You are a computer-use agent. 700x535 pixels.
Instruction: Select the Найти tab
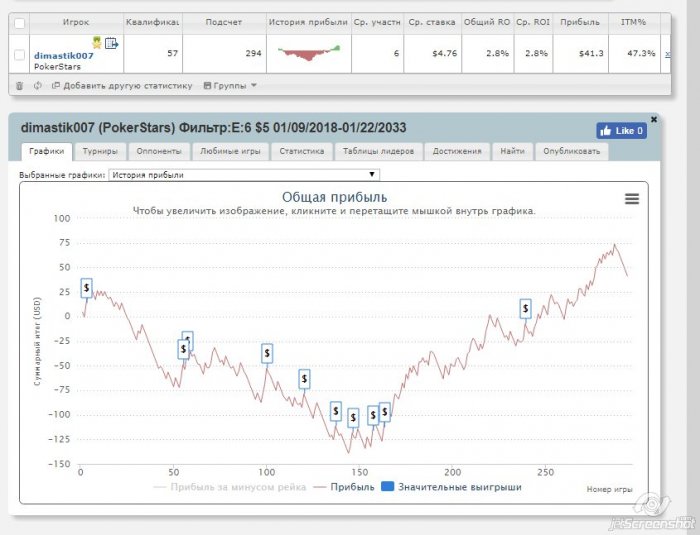click(512, 151)
